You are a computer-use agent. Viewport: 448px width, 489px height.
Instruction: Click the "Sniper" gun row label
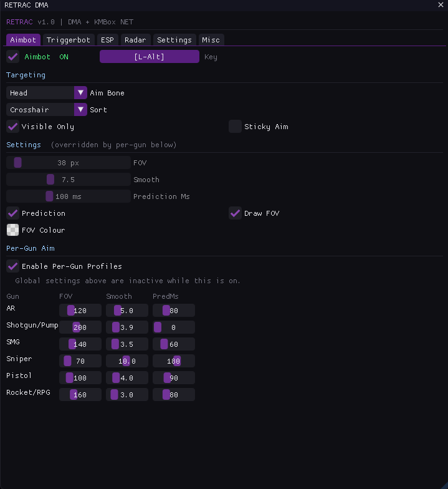(x=19, y=359)
